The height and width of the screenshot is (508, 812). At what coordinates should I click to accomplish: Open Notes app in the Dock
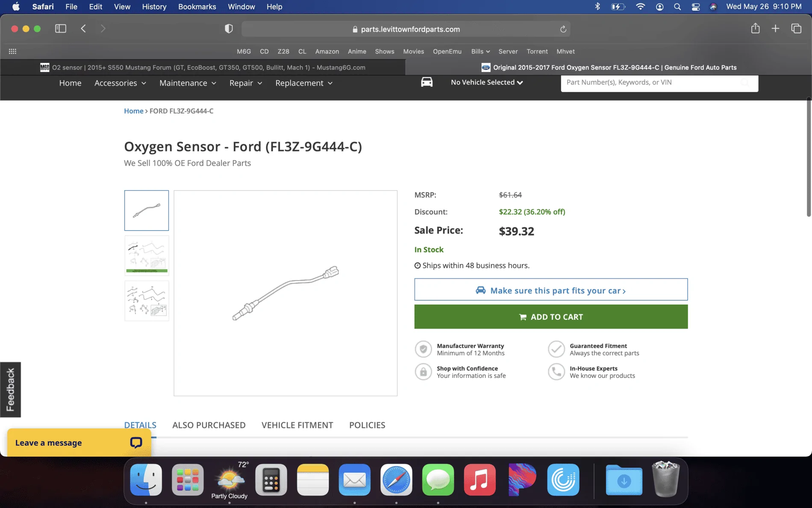tap(313, 480)
